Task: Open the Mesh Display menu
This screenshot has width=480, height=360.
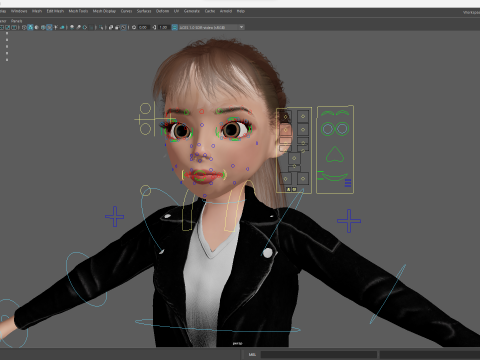Action: (x=104, y=11)
